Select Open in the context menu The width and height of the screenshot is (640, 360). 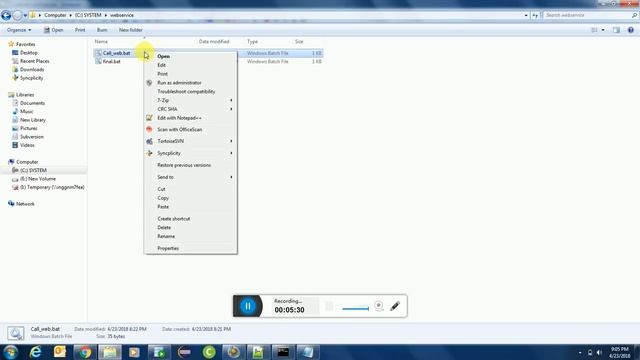tap(191, 56)
